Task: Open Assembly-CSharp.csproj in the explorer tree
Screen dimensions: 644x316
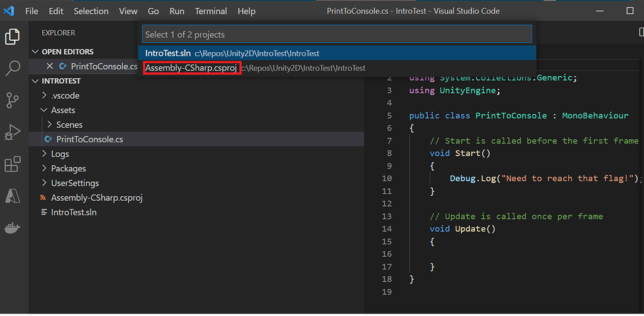Action: (x=196, y=198)
